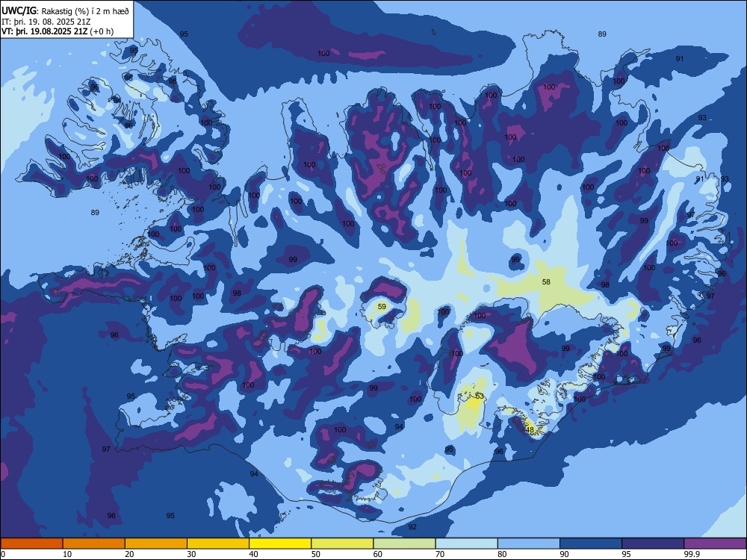Click the legend scale label '10'
This screenshot has width=747, height=560.
point(67,554)
